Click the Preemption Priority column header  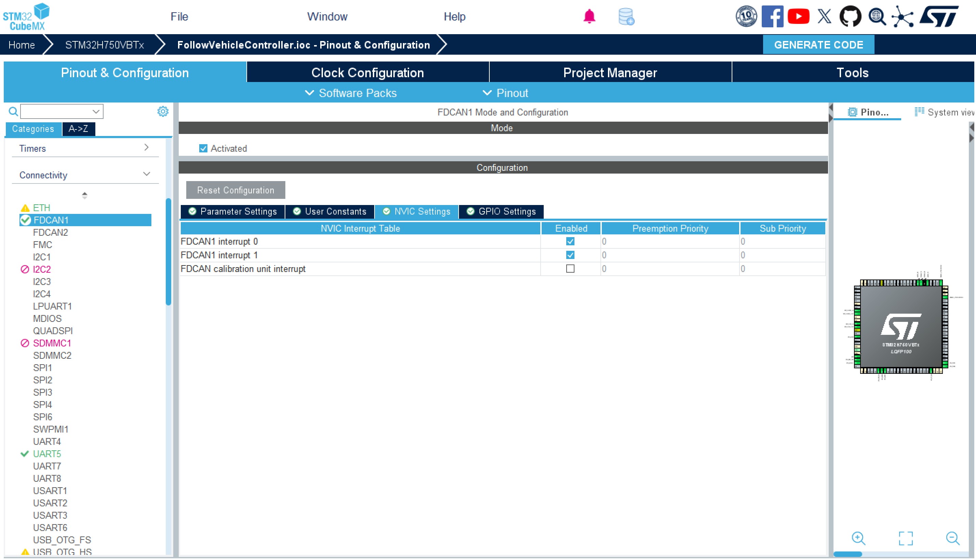tap(670, 229)
